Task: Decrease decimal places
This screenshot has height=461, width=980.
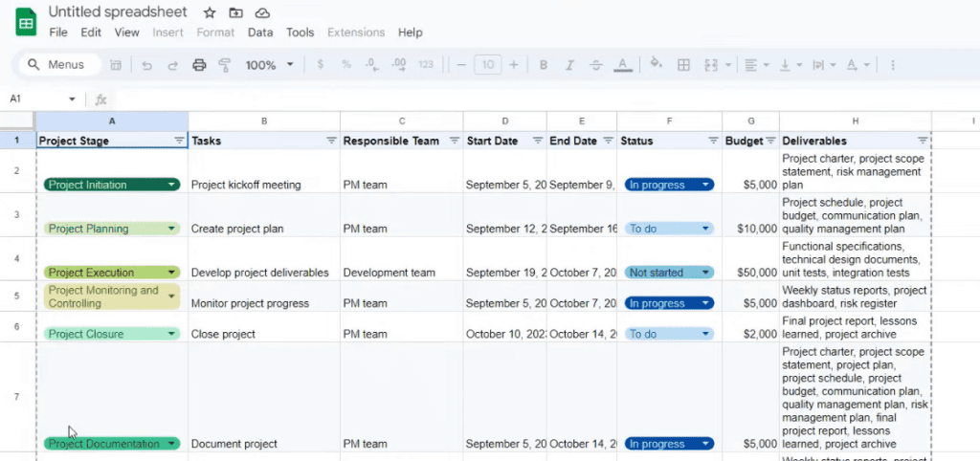Action: click(x=370, y=64)
